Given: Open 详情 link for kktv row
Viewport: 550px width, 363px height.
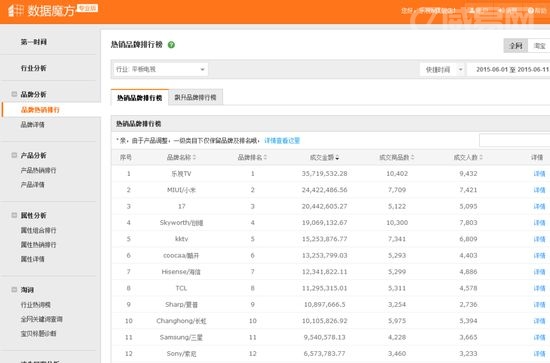Looking at the screenshot, I should (539, 239).
